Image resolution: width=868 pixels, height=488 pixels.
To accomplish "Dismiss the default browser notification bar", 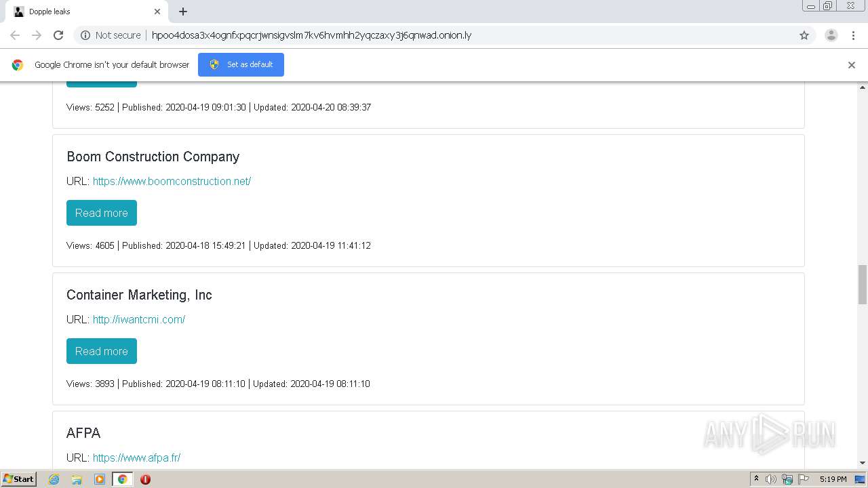I will coord(852,65).
